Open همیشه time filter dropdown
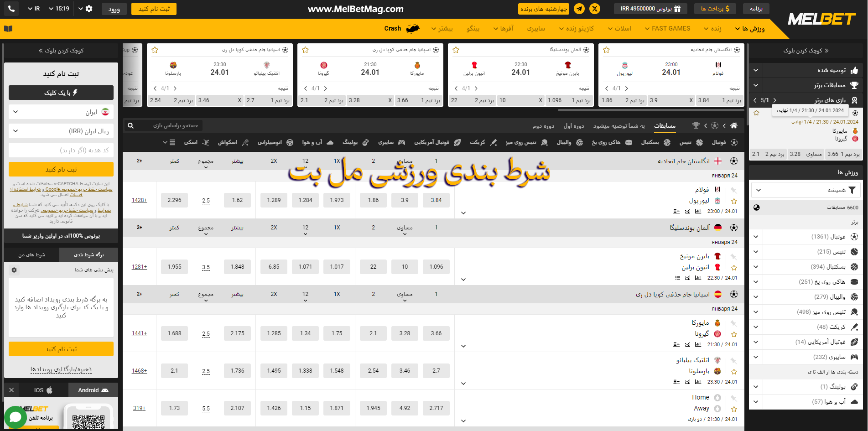This screenshot has height=431, width=868. [x=806, y=190]
